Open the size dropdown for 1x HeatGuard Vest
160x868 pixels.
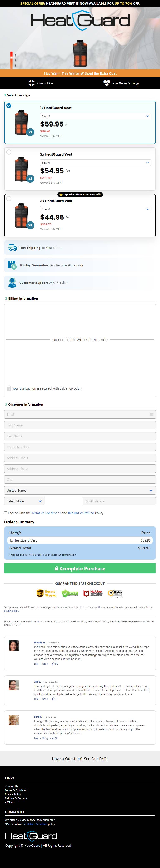pyautogui.click(x=95, y=116)
